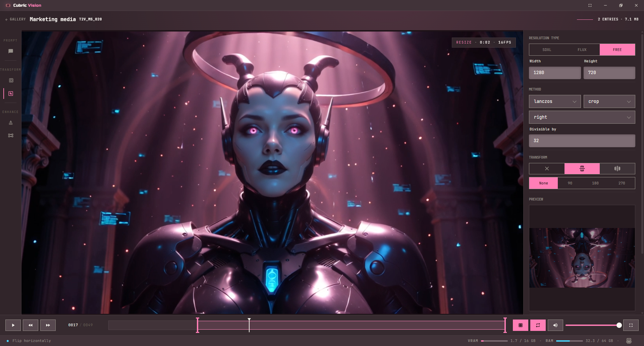Click the playhead on the timeline
644x346 pixels.
[x=249, y=325]
